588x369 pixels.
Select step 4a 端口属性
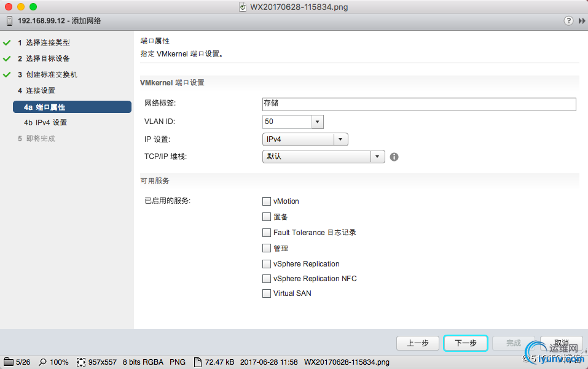pyautogui.click(x=72, y=107)
